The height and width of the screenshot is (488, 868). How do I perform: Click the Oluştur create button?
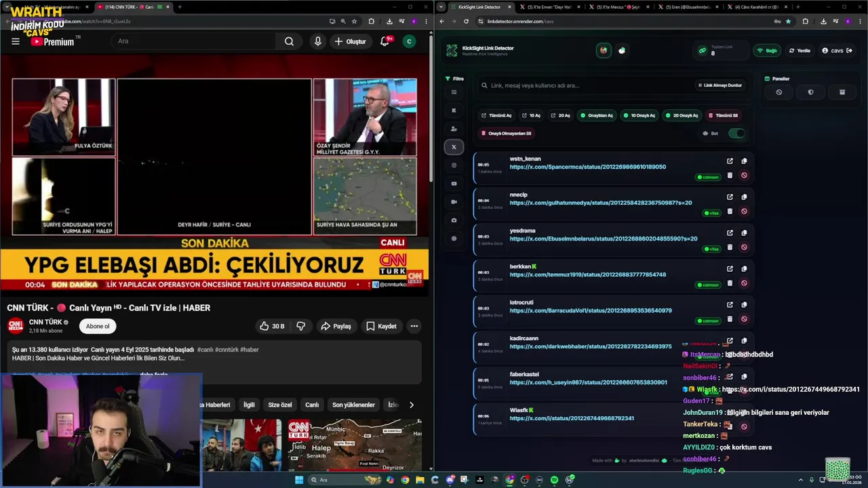click(x=350, y=41)
